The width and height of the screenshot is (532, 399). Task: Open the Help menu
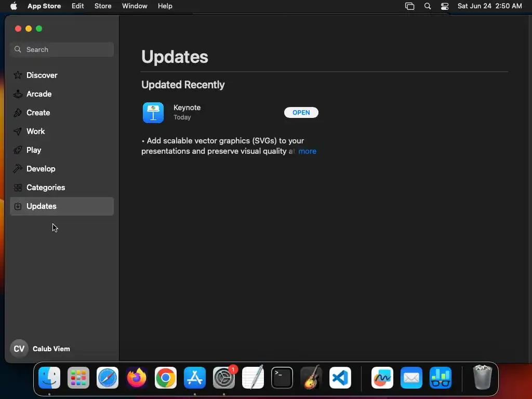165,6
